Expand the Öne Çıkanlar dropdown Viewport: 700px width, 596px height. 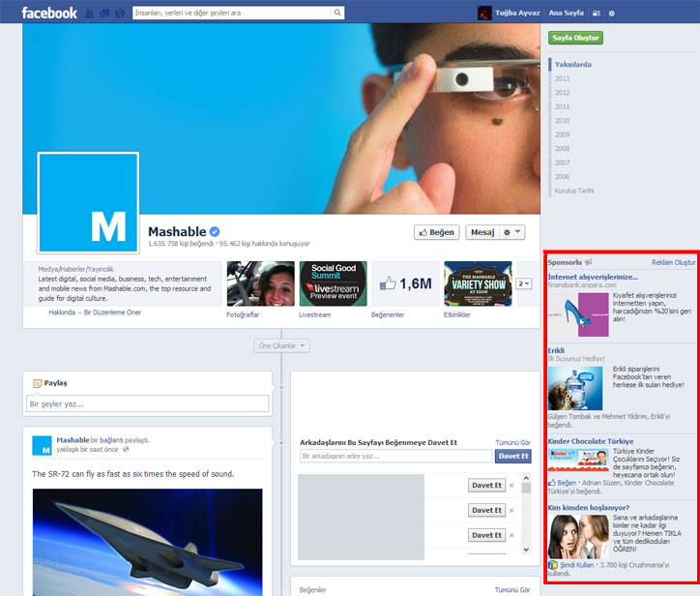(281, 345)
